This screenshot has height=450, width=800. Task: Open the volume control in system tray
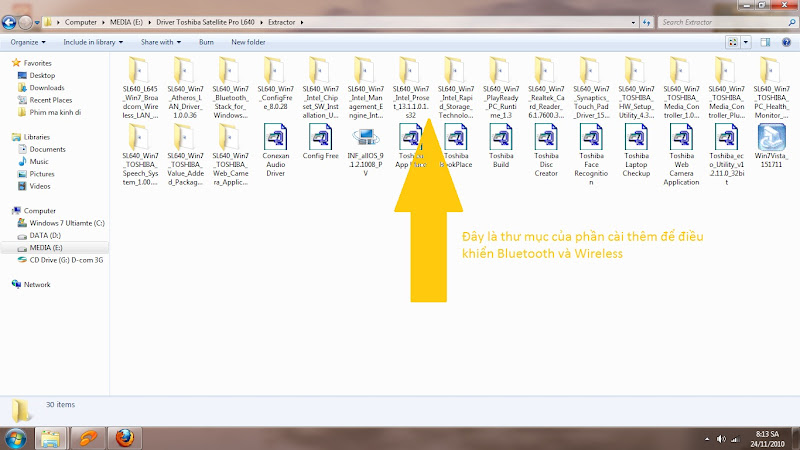pos(721,439)
